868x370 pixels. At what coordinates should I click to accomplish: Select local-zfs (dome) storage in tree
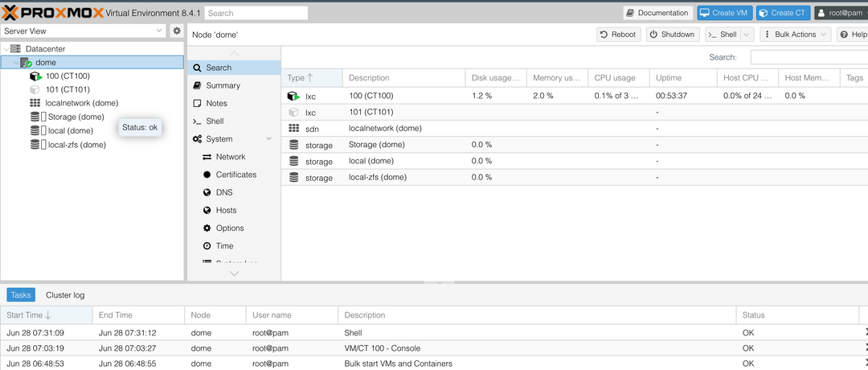76,145
